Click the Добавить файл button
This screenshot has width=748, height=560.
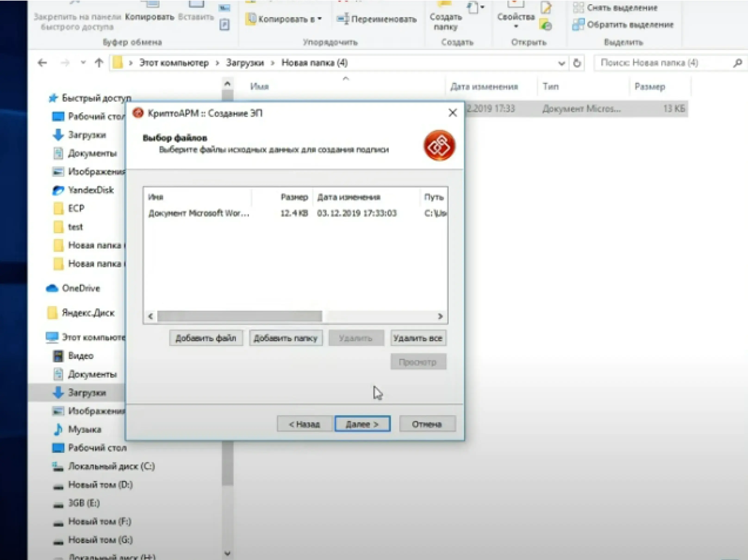pyautogui.click(x=206, y=338)
